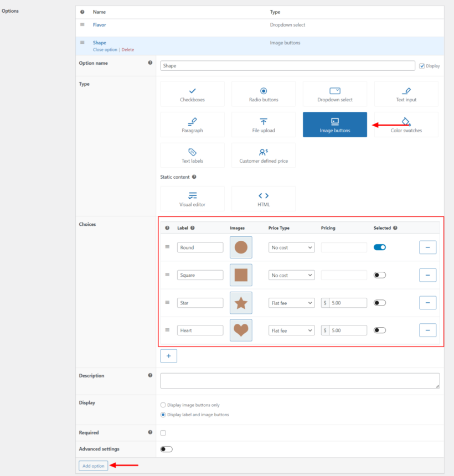
Task: Pick the File upload option type
Action: [x=263, y=124]
